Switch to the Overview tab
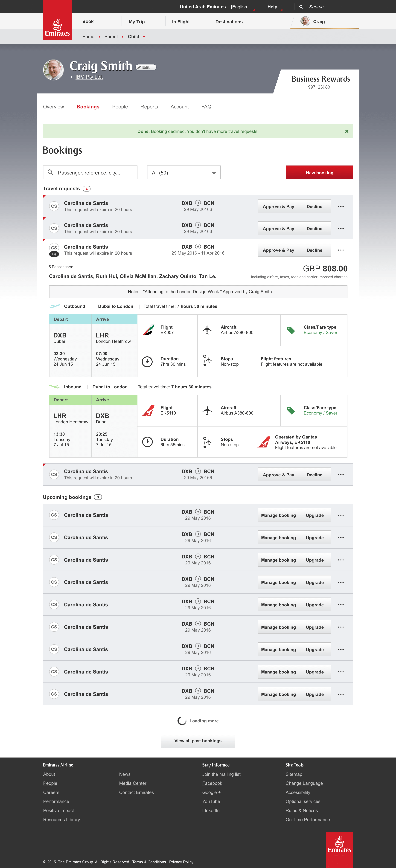Screen dimensions: 396x868 coord(53,107)
